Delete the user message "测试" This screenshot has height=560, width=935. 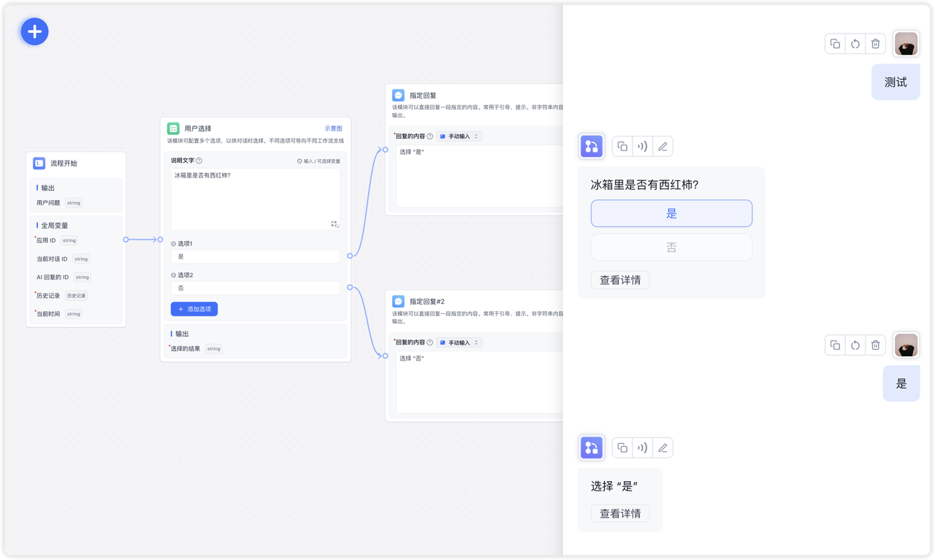875,44
